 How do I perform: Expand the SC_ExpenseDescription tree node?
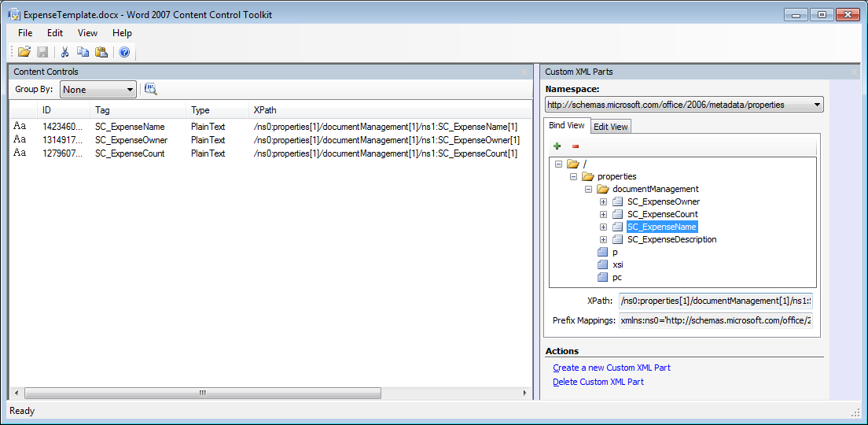(603, 239)
